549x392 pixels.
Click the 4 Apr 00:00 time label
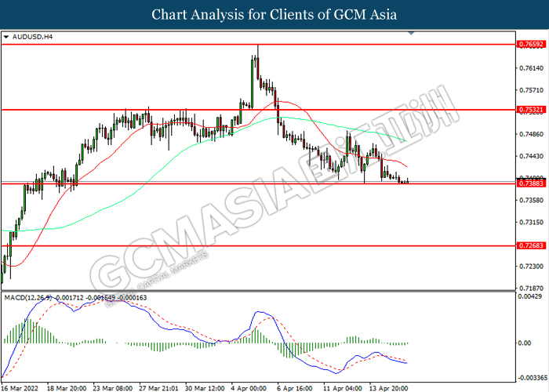(249, 388)
